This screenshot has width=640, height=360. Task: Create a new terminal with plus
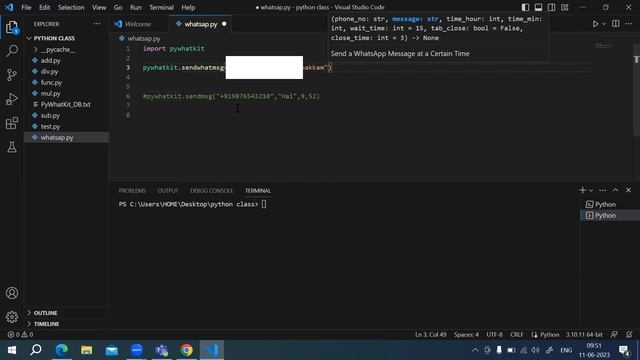click(x=582, y=190)
